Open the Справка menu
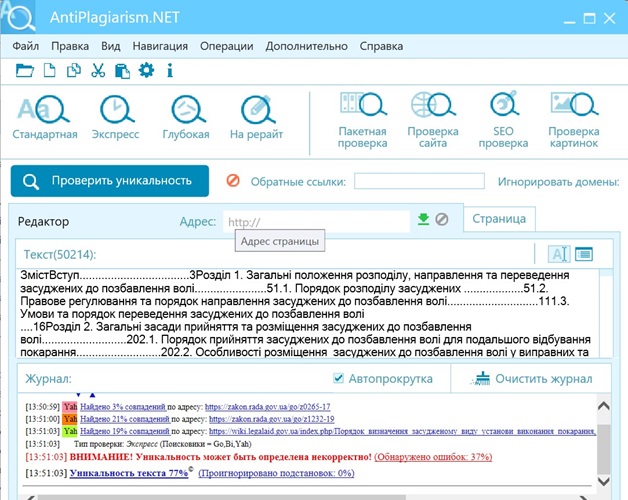Screen dimensions: 628x500 (381, 46)
